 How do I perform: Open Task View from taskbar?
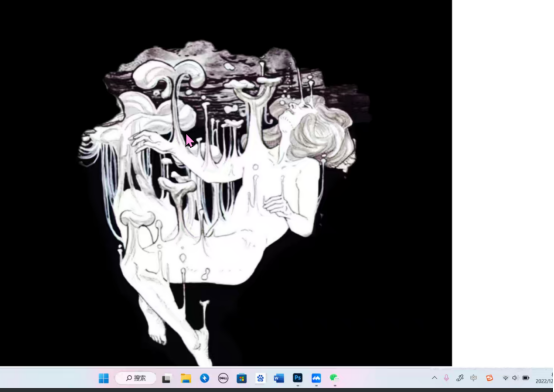click(x=166, y=379)
